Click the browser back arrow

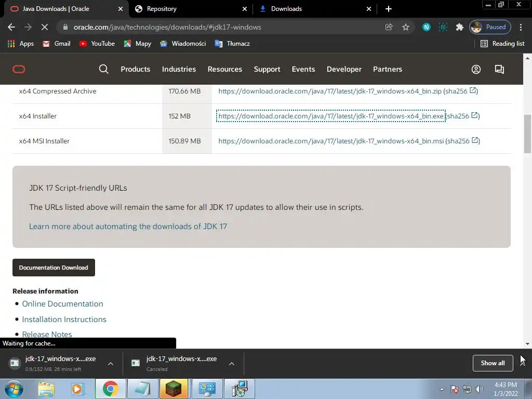point(11,27)
